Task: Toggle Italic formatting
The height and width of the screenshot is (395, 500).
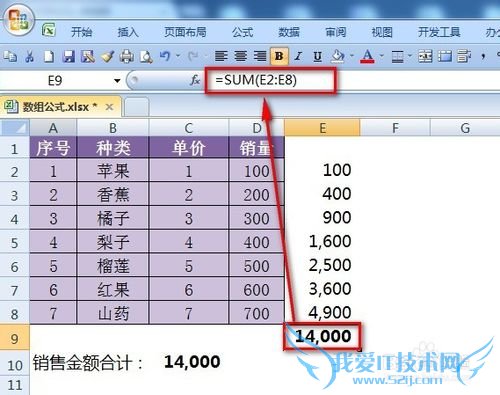Action: (298, 56)
